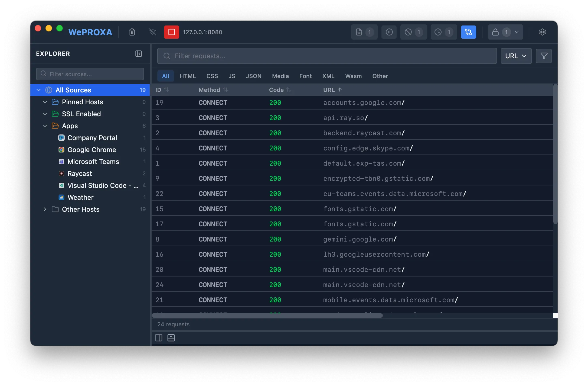Click the pause breakpoint toolbar icon
Viewport: 588px width, 386px height.
click(389, 32)
